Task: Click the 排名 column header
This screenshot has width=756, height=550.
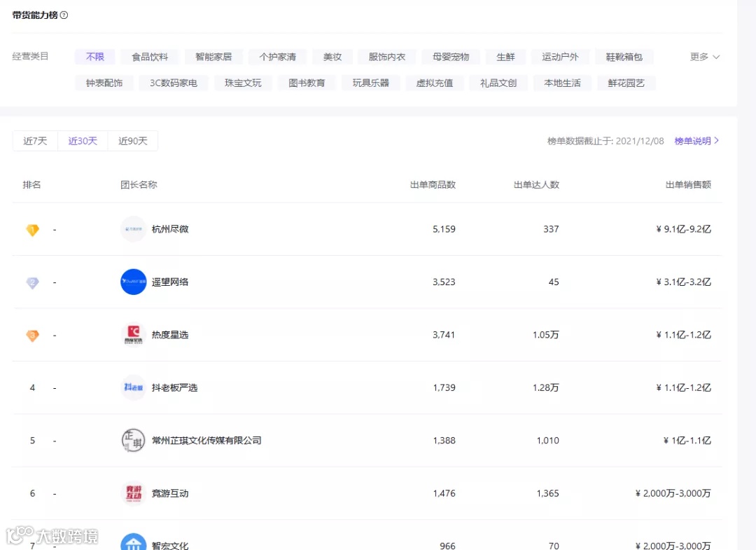Action: click(31, 185)
